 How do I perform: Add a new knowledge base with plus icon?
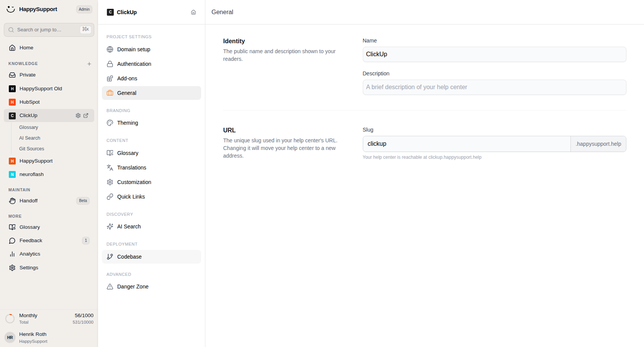pyautogui.click(x=89, y=64)
